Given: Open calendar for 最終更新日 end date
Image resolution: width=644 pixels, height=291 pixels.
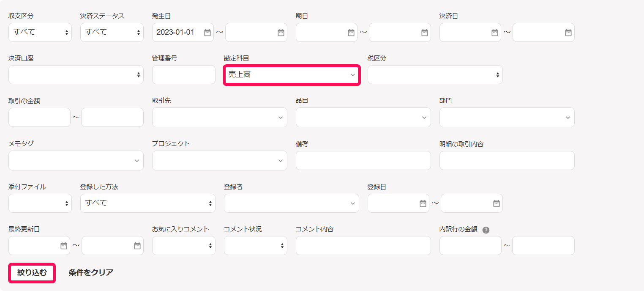Looking at the screenshot, I should (137, 246).
